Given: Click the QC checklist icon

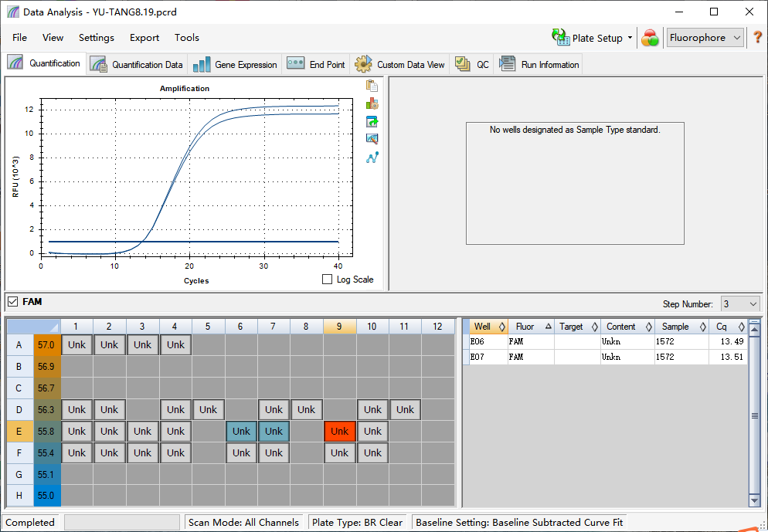Looking at the screenshot, I should [x=462, y=63].
